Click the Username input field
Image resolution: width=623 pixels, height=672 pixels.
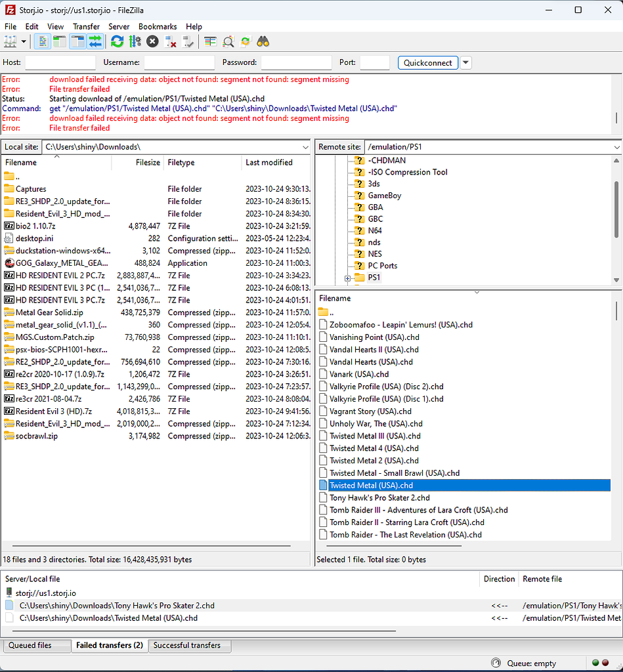coord(179,62)
